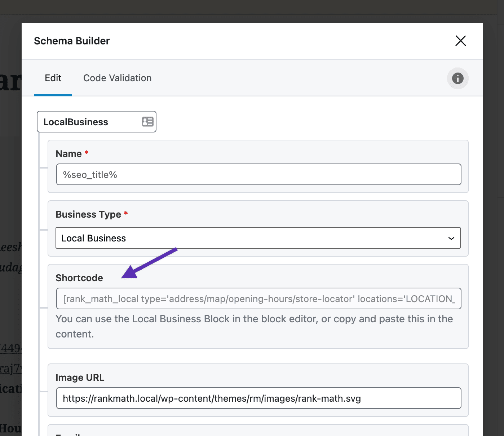Screen dimensions: 504x436
Task: Switch to the Edit tab
Action: 53,78
